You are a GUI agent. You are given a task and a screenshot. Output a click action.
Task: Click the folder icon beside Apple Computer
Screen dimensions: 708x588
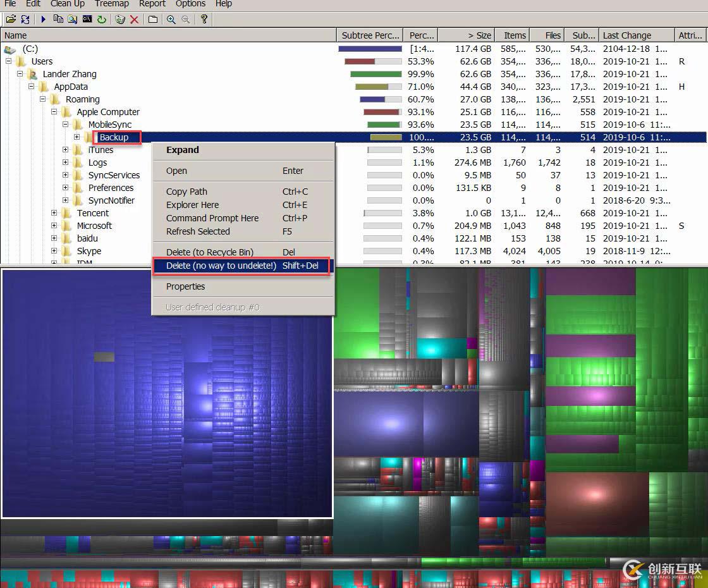(66, 112)
